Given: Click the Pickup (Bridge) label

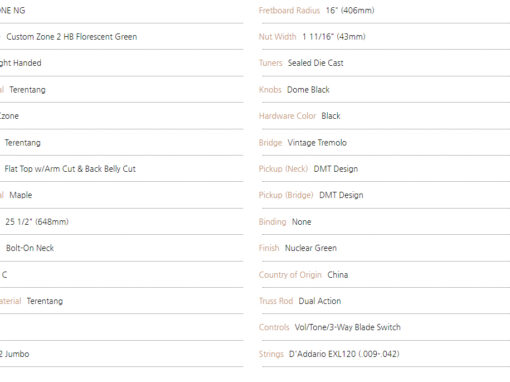Looking at the screenshot, I should tap(286, 195).
